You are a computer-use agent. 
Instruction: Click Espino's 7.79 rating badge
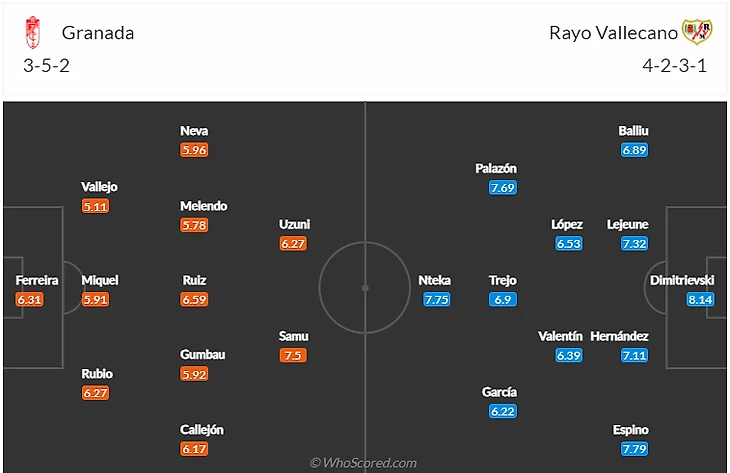pyautogui.click(x=634, y=449)
